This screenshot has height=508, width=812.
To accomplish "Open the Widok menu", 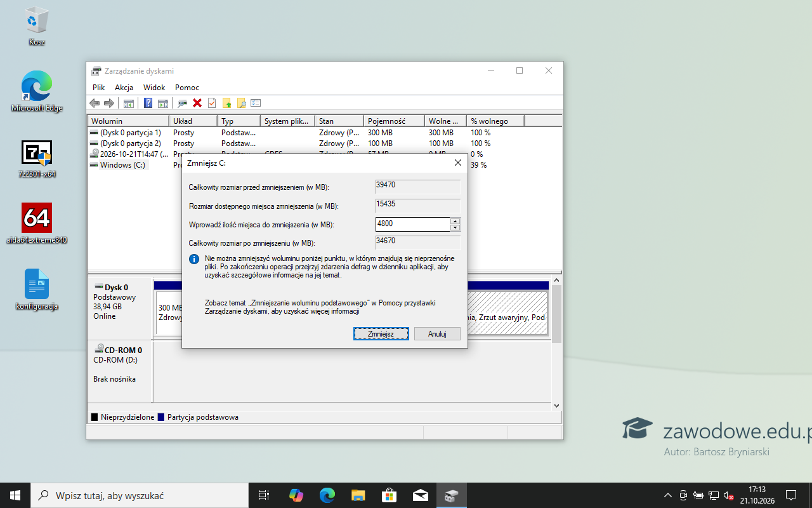I will [154, 88].
